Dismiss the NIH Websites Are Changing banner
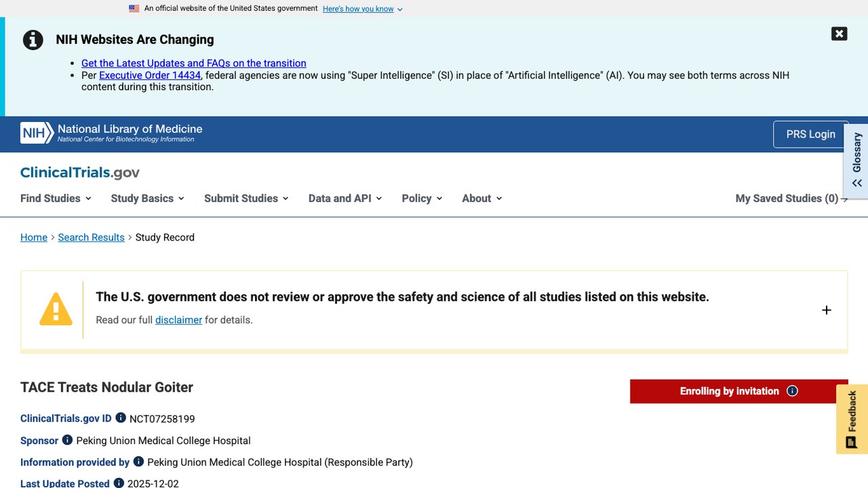Image resolution: width=868 pixels, height=488 pixels. pos(839,34)
